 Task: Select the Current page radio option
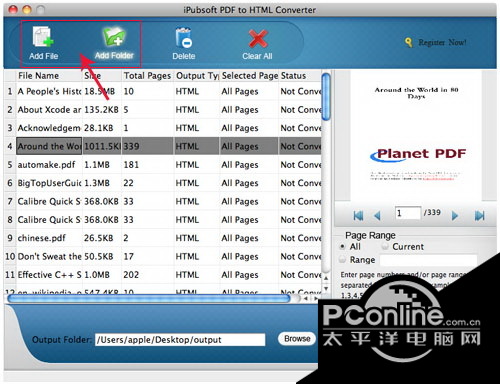pyautogui.click(x=385, y=246)
